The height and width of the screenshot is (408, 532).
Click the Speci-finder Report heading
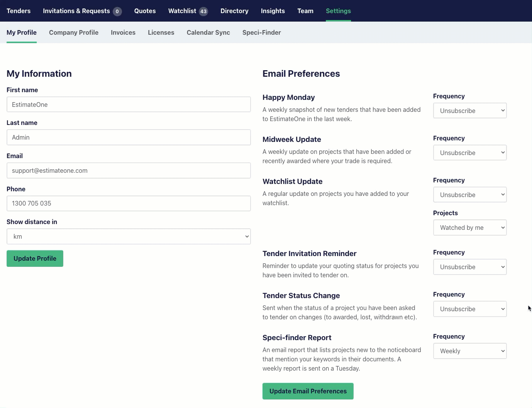(297, 338)
